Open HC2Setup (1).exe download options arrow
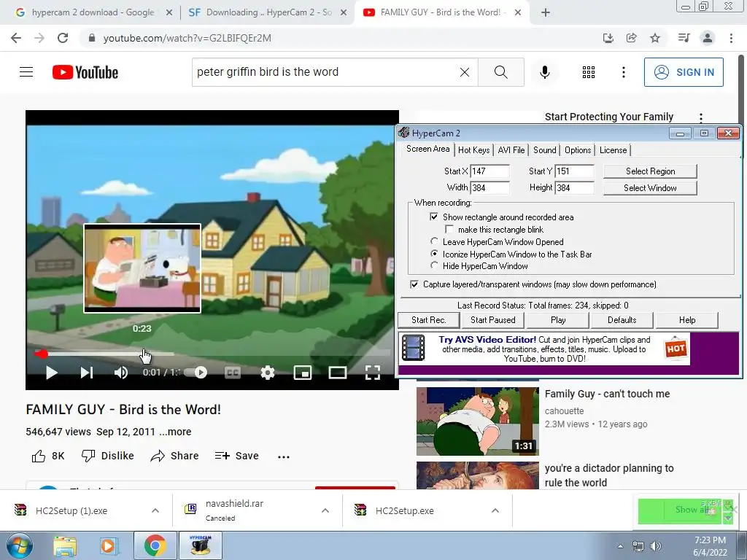 (x=155, y=510)
